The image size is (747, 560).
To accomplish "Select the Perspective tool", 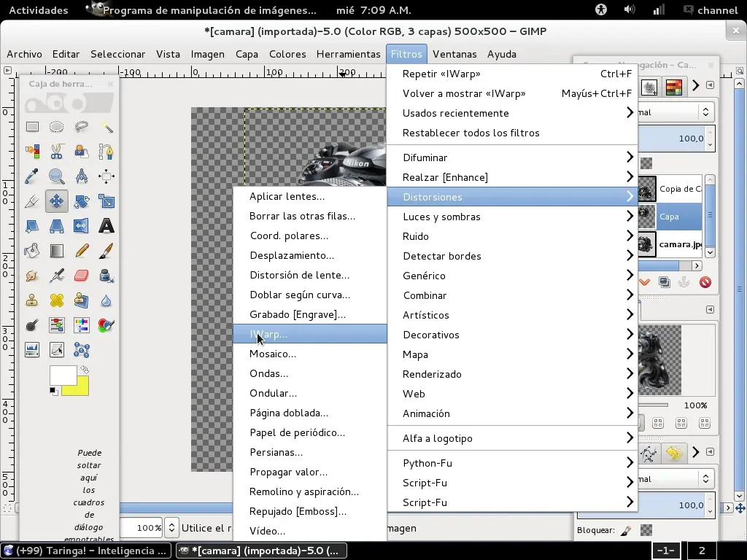I will [57, 226].
